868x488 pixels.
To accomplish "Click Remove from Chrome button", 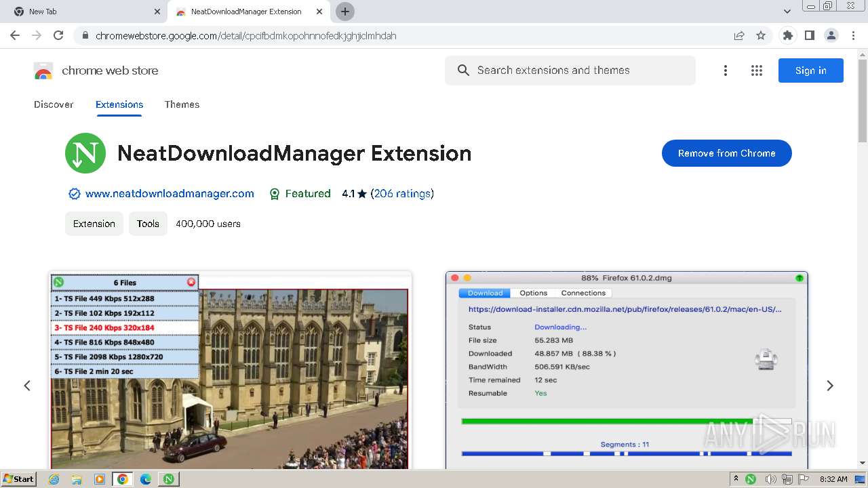I will pyautogui.click(x=726, y=153).
